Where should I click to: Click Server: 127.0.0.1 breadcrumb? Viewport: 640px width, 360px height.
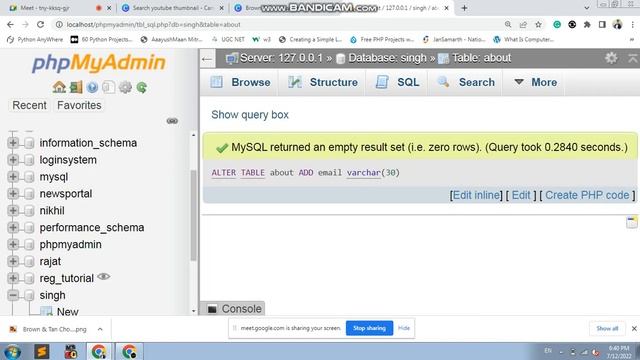pos(281,58)
